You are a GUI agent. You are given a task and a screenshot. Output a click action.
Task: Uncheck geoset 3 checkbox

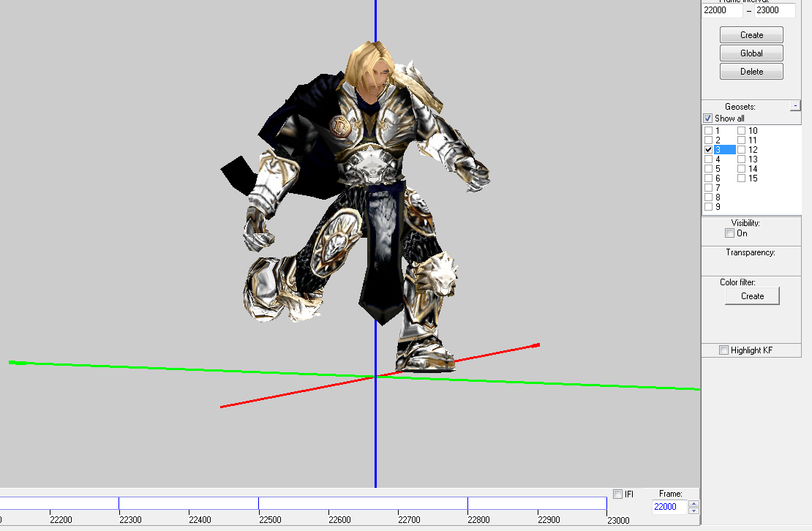708,149
